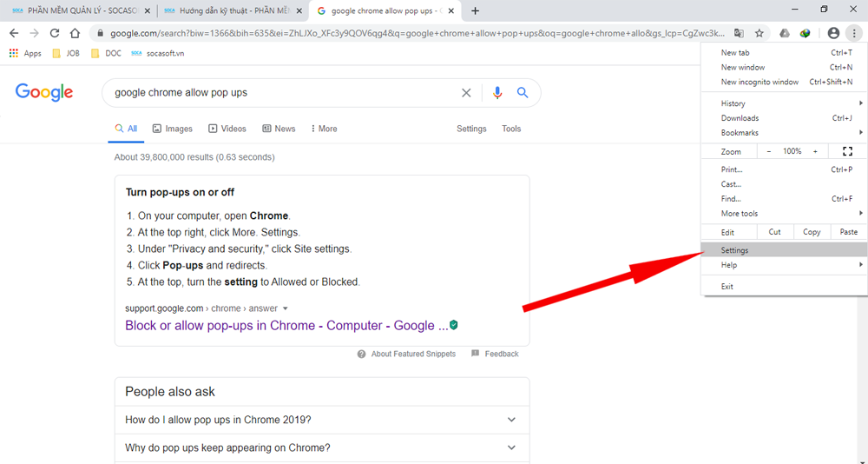
Task: Click Cut in the Edit row
Action: 775,232
